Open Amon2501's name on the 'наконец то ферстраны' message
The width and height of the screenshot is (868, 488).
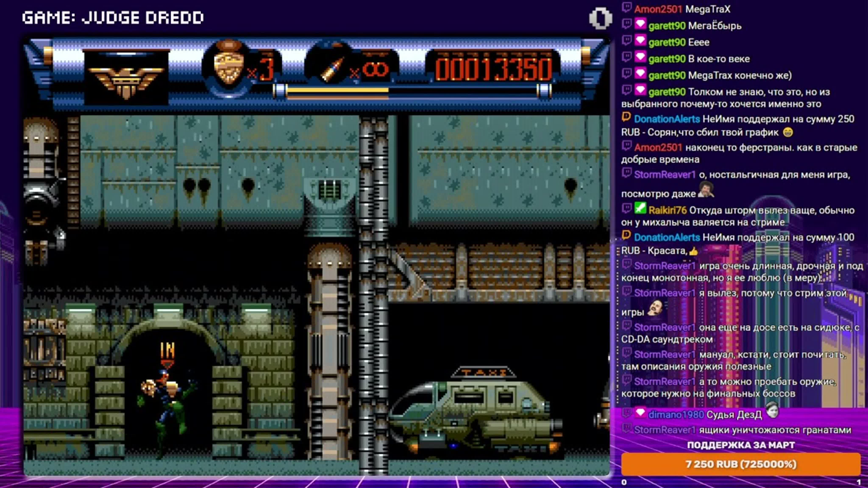pos(658,147)
